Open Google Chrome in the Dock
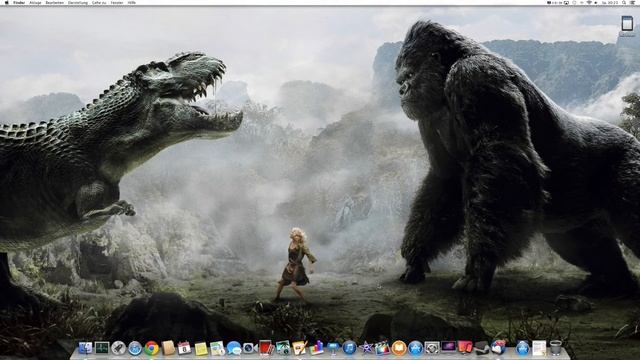 click(151, 348)
